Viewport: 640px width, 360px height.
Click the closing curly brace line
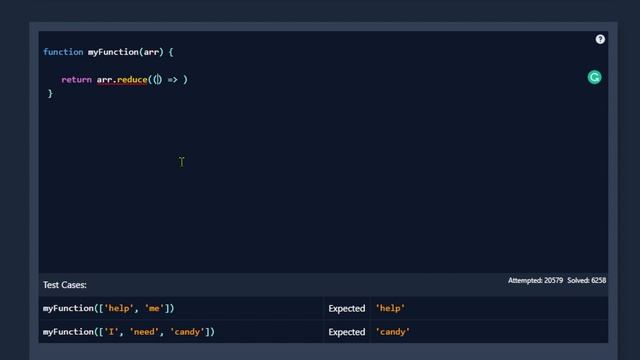pos(50,94)
